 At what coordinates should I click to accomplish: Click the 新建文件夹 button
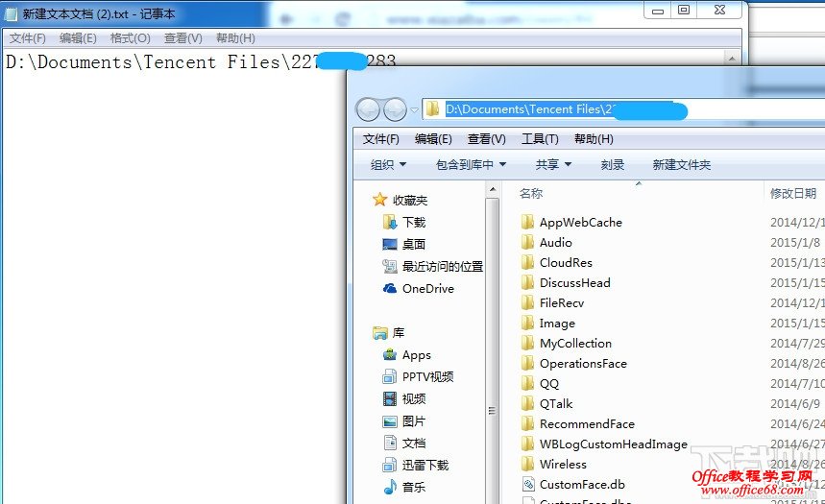tap(681, 165)
